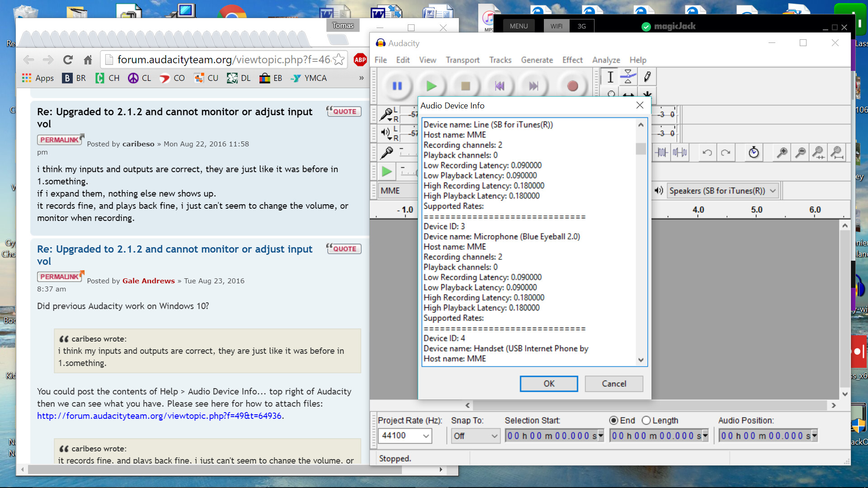
Task: Open Selection Start time format arrow
Action: (x=601, y=436)
